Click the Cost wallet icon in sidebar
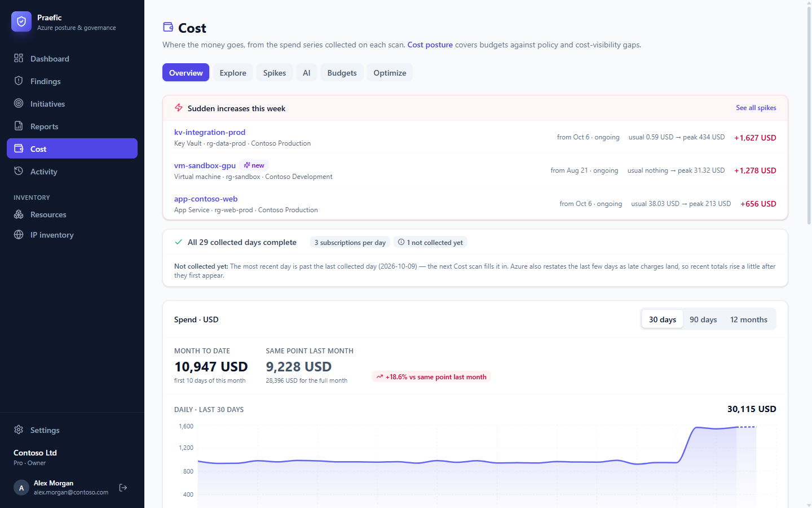 coord(19,148)
